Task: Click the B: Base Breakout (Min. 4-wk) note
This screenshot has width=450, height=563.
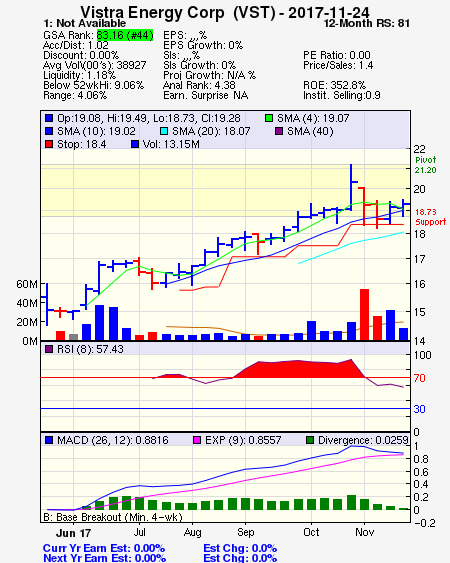Action: tap(113, 517)
